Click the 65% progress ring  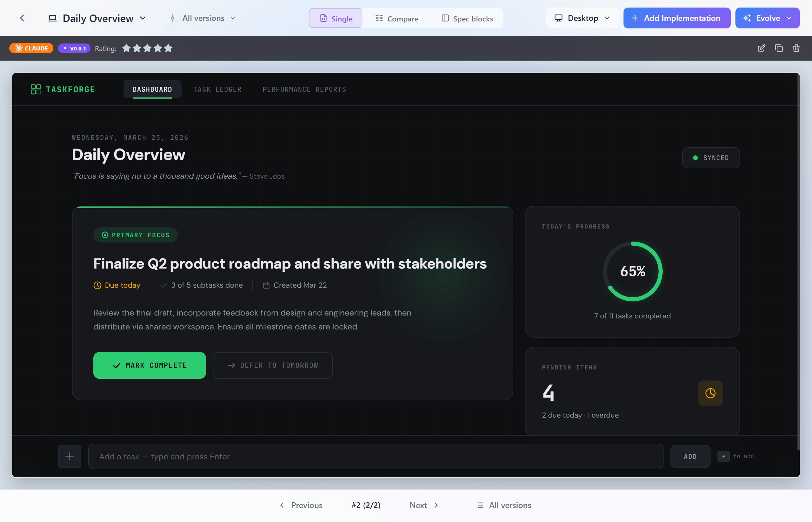632,271
